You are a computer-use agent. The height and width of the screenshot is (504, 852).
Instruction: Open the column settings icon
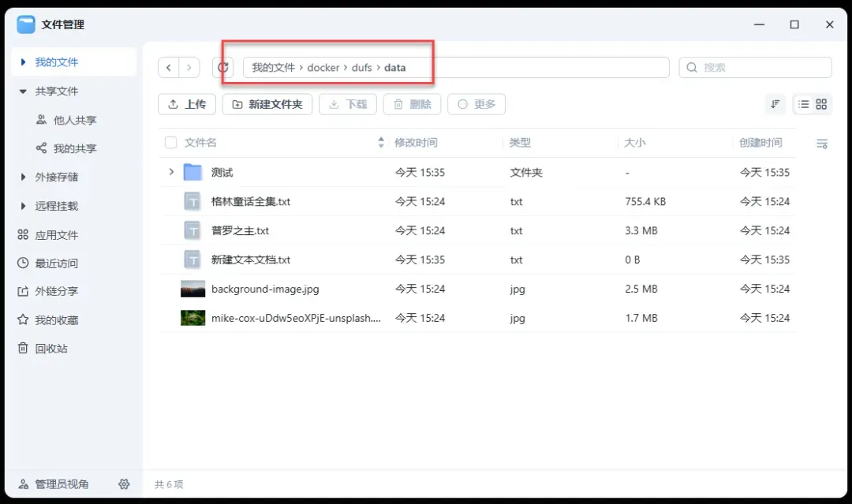822,144
